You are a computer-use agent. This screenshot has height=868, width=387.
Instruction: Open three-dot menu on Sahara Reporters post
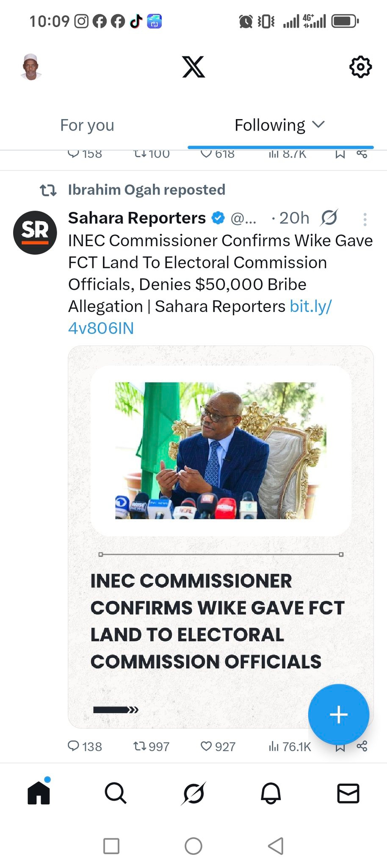[365, 219]
